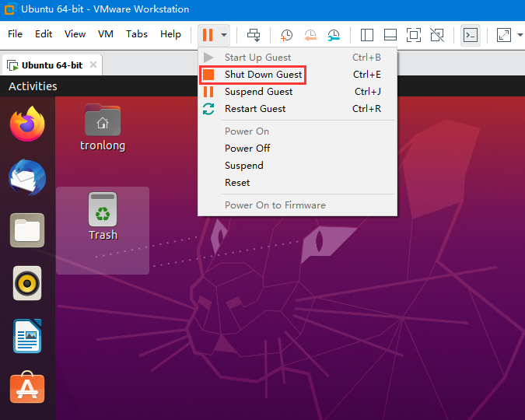
Task: Select the tronlong home folder on desktop
Action: (103, 128)
